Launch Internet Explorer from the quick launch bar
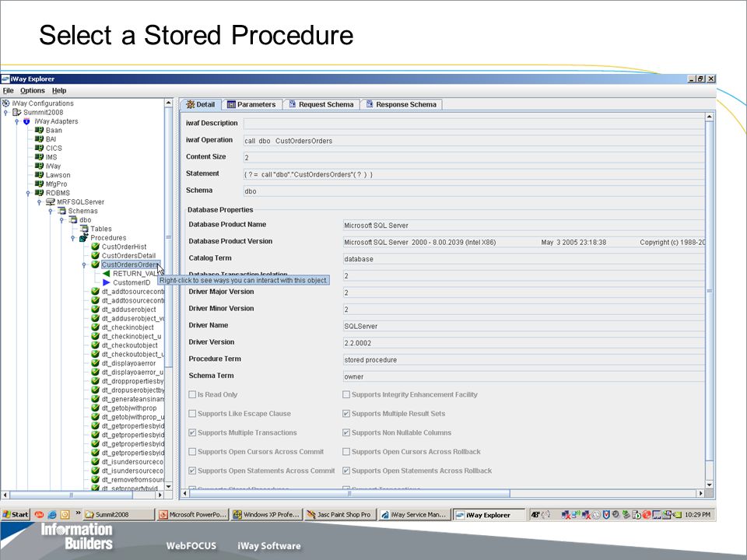The height and width of the screenshot is (560, 747). (x=52, y=515)
